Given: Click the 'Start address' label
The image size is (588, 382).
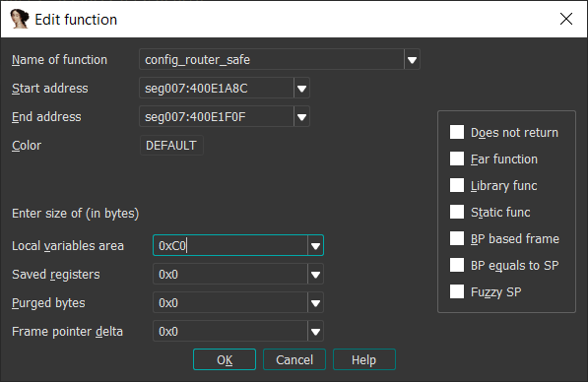Looking at the screenshot, I should (50, 88).
